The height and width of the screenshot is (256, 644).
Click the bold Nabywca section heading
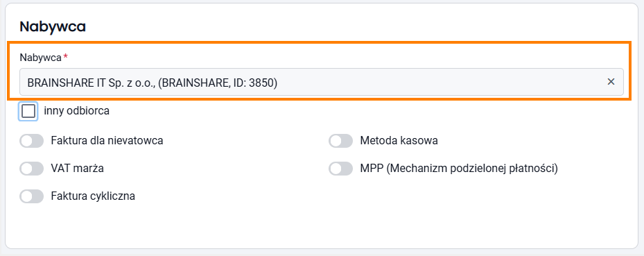click(53, 26)
